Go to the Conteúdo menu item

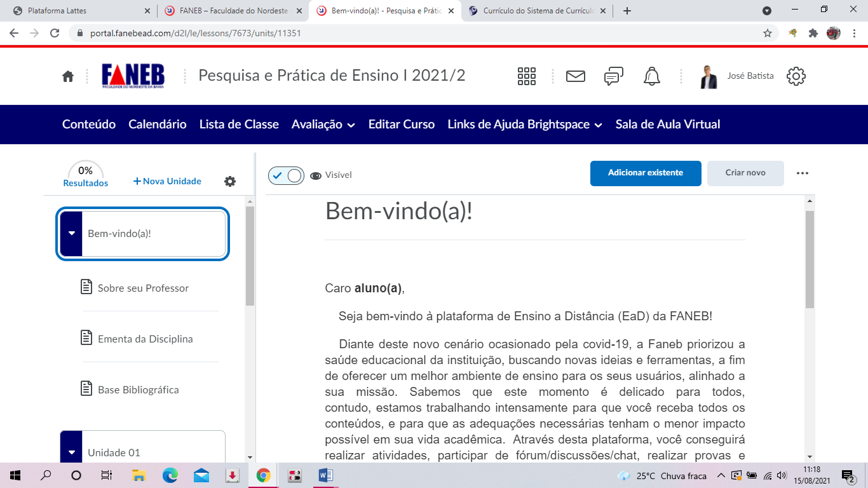[89, 125]
